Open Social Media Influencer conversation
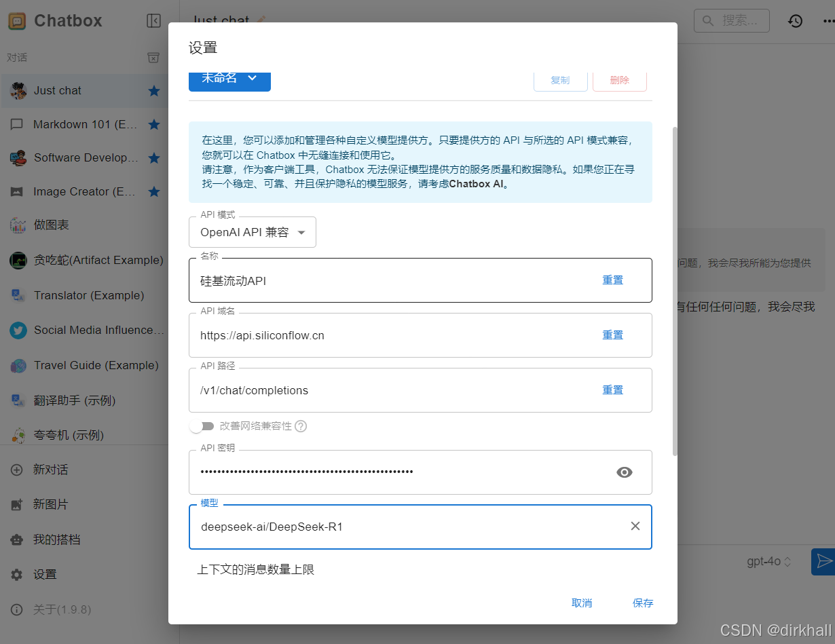The height and width of the screenshot is (644, 835). click(x=84, y=330)
